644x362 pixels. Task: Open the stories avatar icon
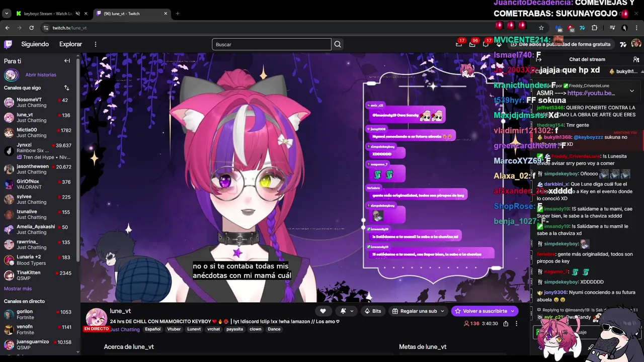click(x=11, y=75)
